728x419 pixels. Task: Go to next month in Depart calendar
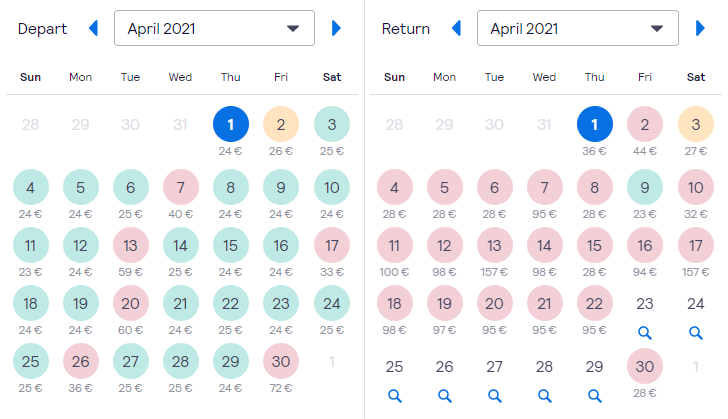(x=337, y=28)
